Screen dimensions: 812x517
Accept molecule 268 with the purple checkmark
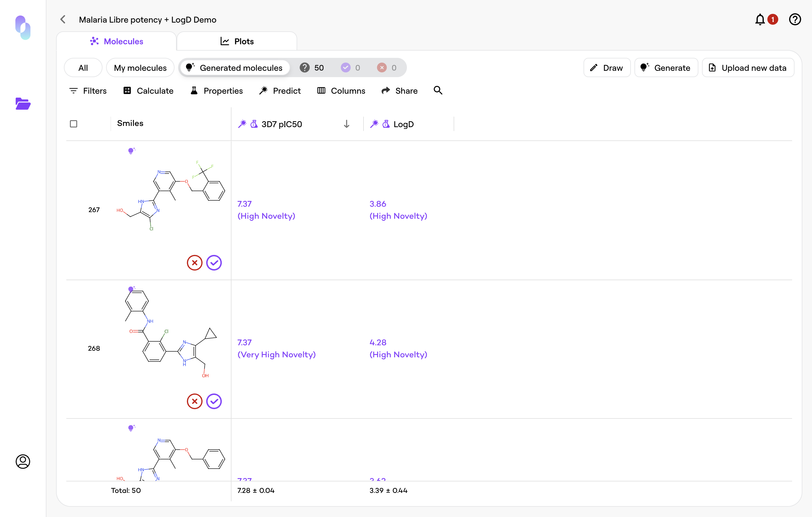tap(214, 401)
